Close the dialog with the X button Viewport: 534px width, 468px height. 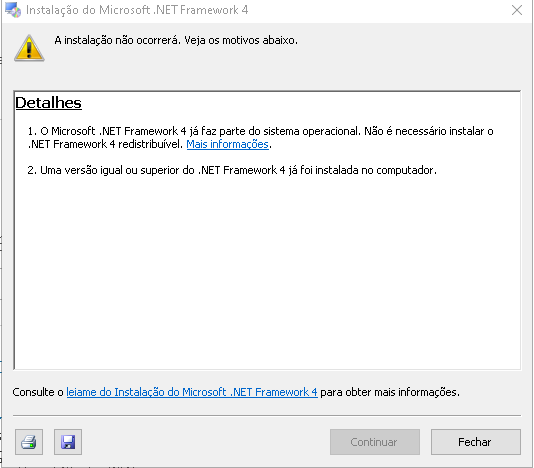517,10
